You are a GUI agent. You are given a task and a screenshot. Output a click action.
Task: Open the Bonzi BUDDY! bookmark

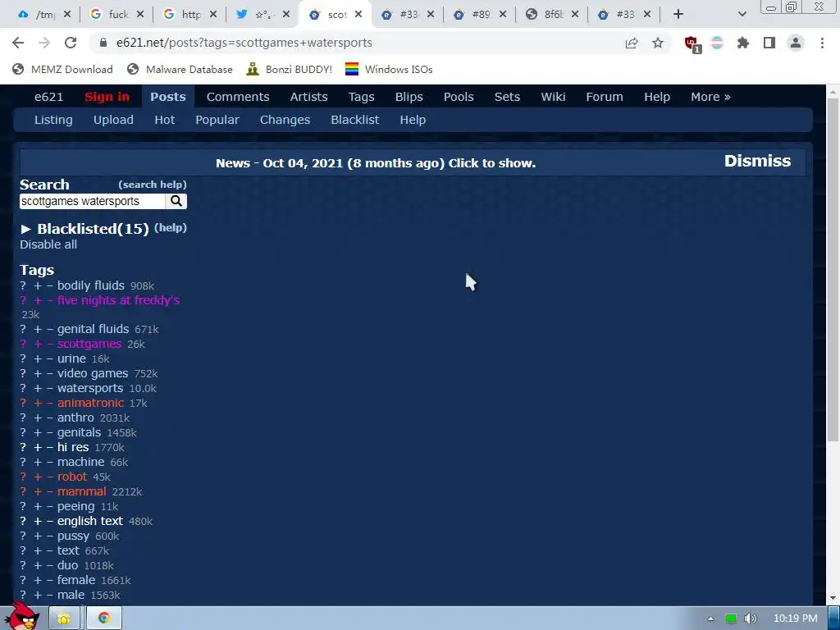coord(290,69)
